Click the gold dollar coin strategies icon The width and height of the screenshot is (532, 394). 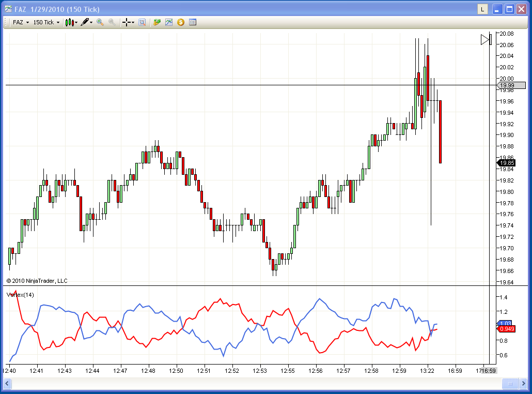pyautogui.click(x=180, y=22)
